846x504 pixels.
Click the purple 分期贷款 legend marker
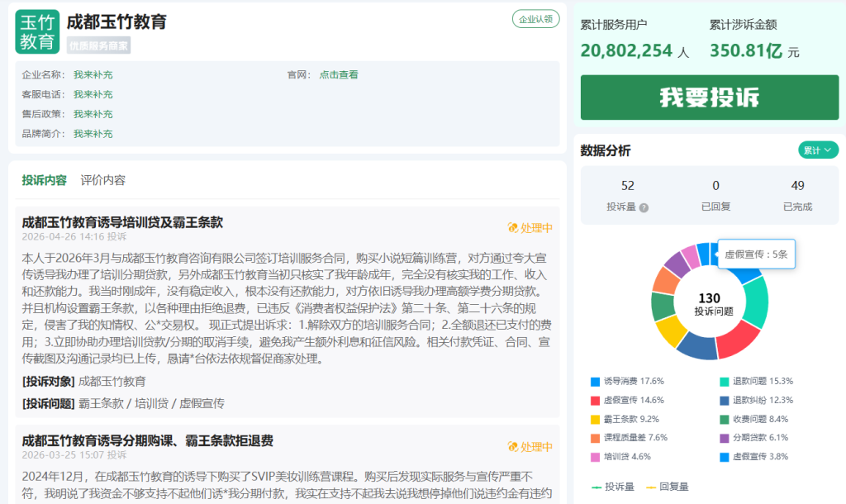coord(725,438)
